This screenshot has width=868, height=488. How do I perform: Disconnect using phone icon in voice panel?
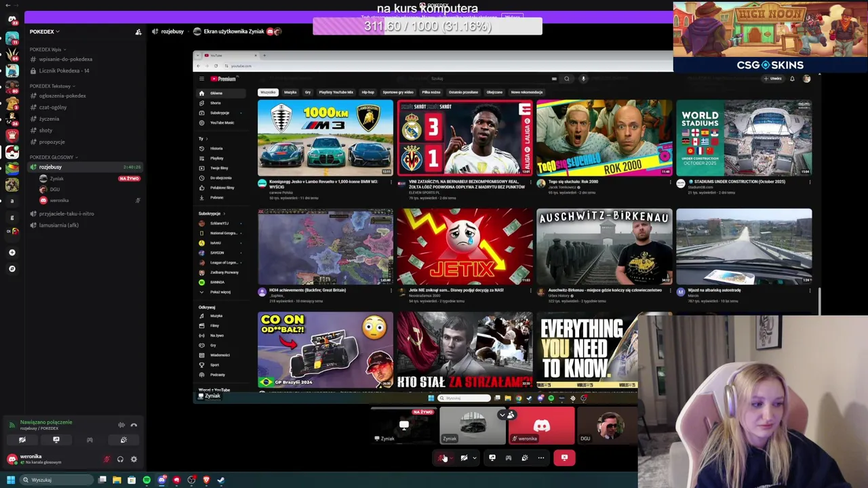click(x=134, y=425)
